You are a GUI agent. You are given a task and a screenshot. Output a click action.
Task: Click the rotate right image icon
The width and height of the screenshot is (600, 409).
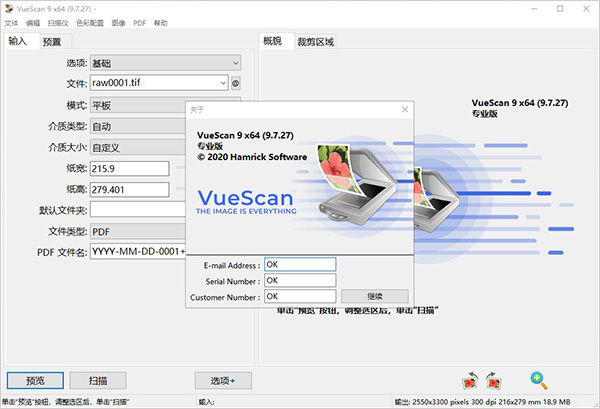point(494,380)
